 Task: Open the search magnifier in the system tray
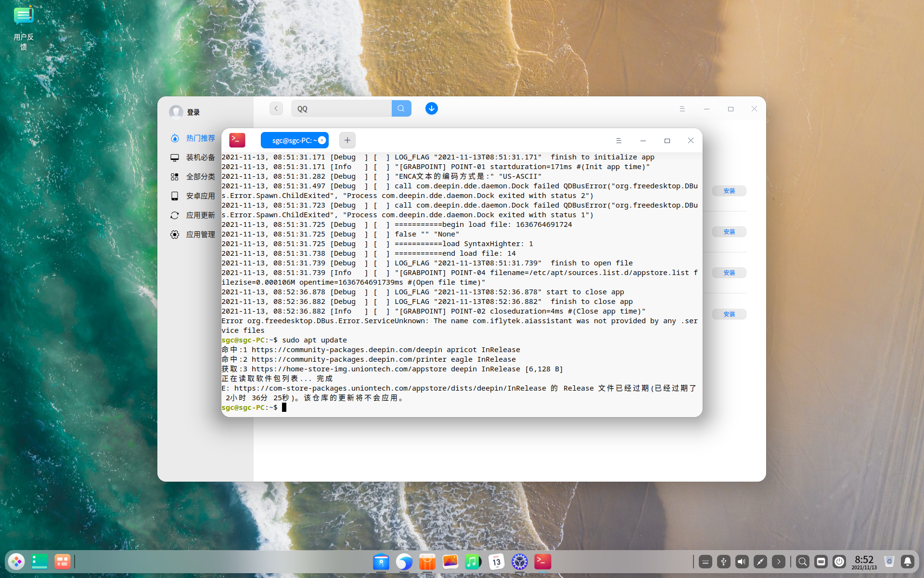802,562
